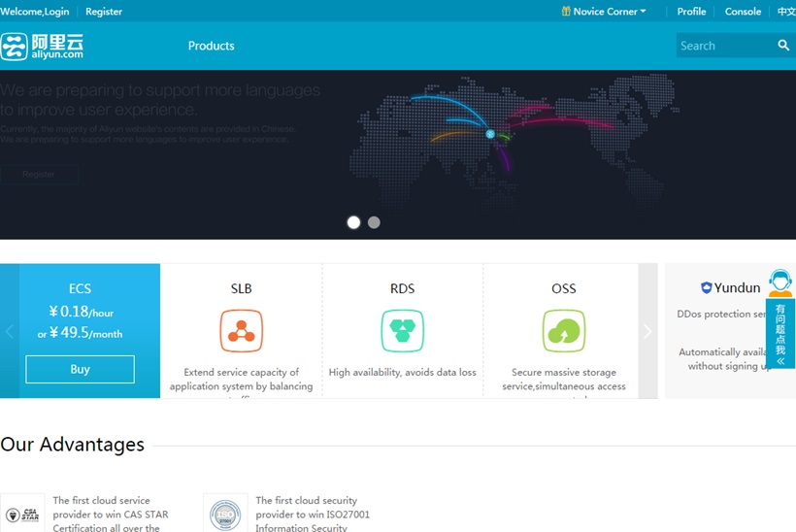This screenshot has height=532, width=796.
Task: Click the search magnifier icon
Action: pos(783,46)
